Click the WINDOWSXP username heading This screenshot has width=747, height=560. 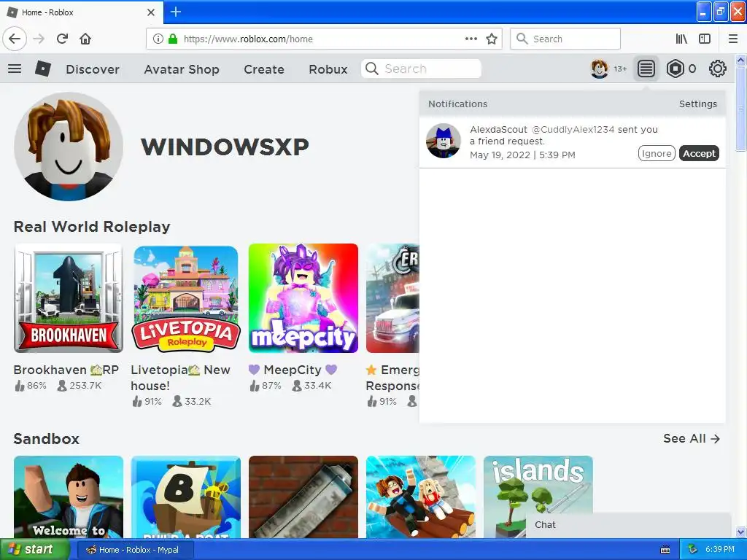pyautogui.click(x=225, y=147)
